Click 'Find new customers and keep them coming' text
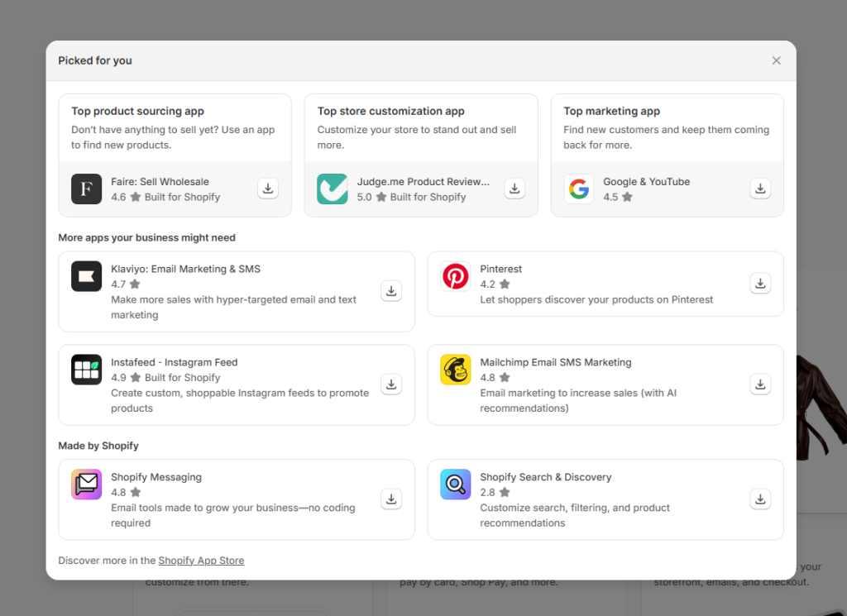Screen dimensions: 847x616 click(666, 137)
